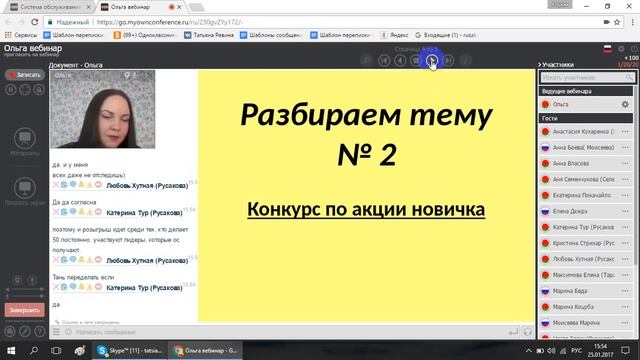Viewport: 640px width, 360px height.
Task: Open options menu for Анна Боева
Action: [625, 147]
